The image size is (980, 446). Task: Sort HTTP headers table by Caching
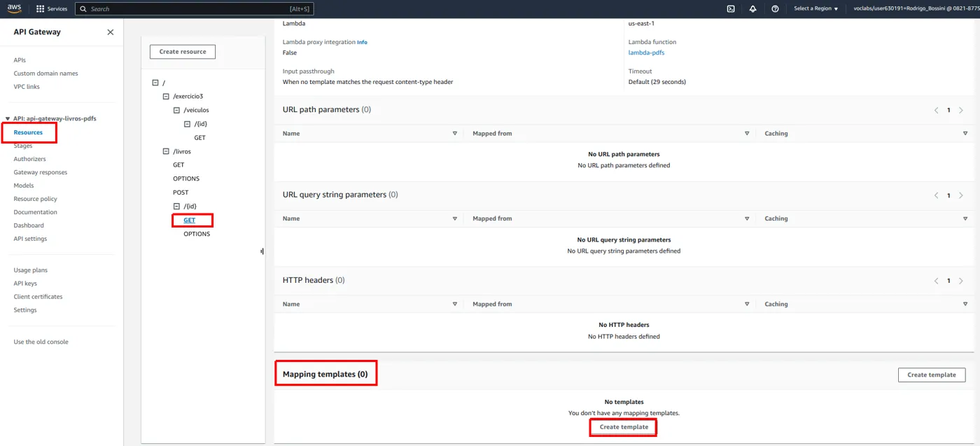tap(966, 304)
